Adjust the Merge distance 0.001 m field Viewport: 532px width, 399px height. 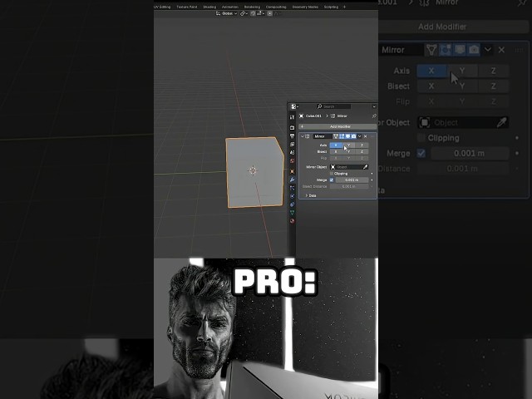click(352, 180)
